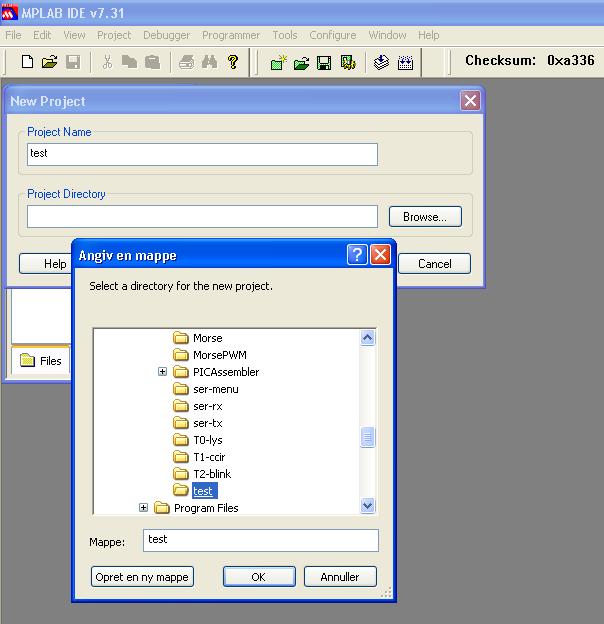This screenshot has height=624, width=604.
Task: Click the Project Name input field
Action: click(x=202, y=154)
